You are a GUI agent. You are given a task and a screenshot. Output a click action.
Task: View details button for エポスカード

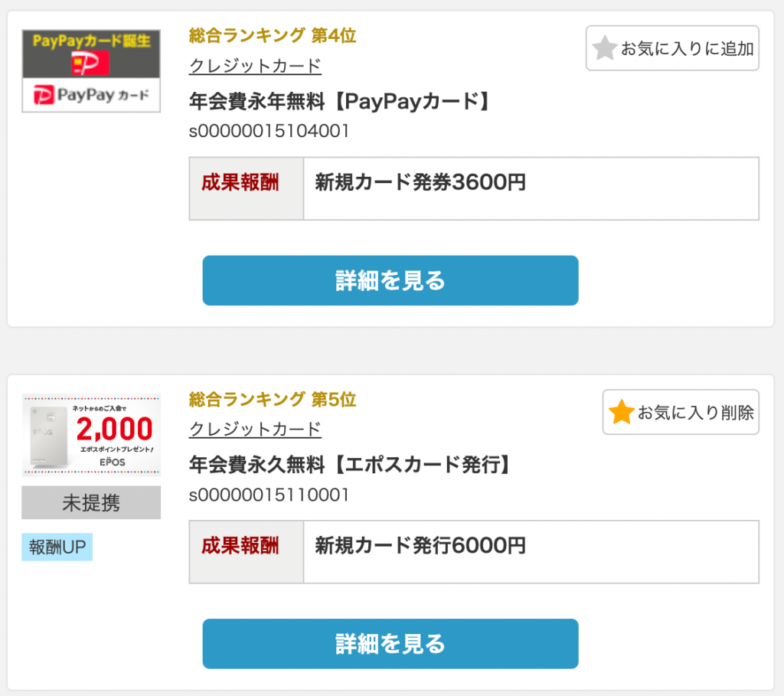point(390,644)
